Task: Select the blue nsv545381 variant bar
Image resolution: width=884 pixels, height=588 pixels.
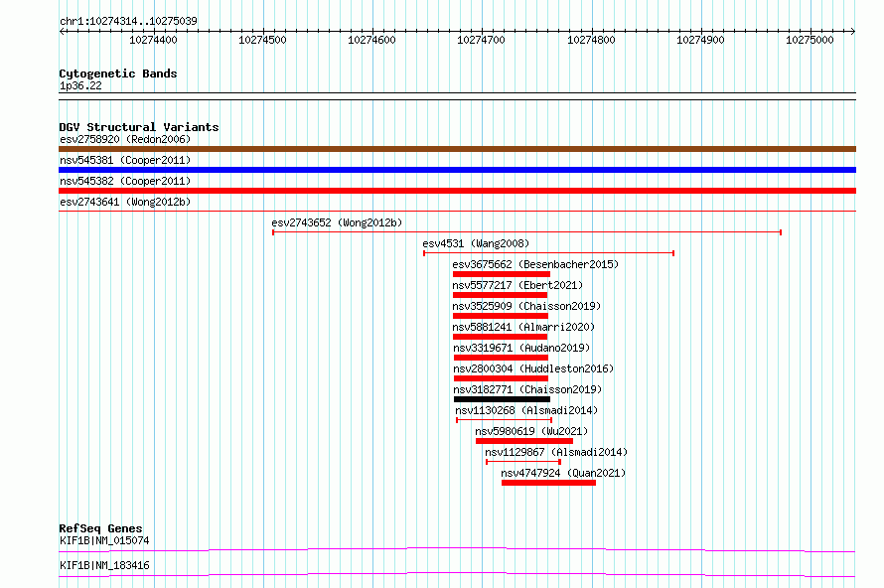Action: coord(457,170)
